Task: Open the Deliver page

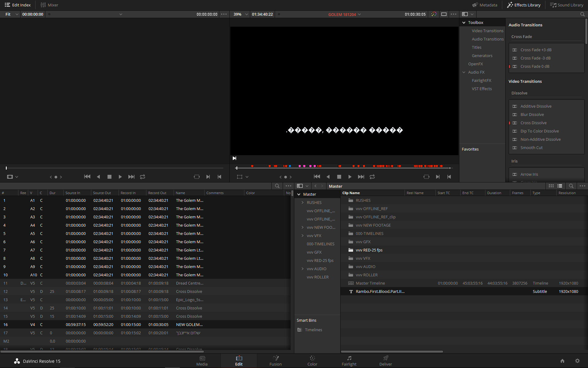Action: click(x=386, y=361)
